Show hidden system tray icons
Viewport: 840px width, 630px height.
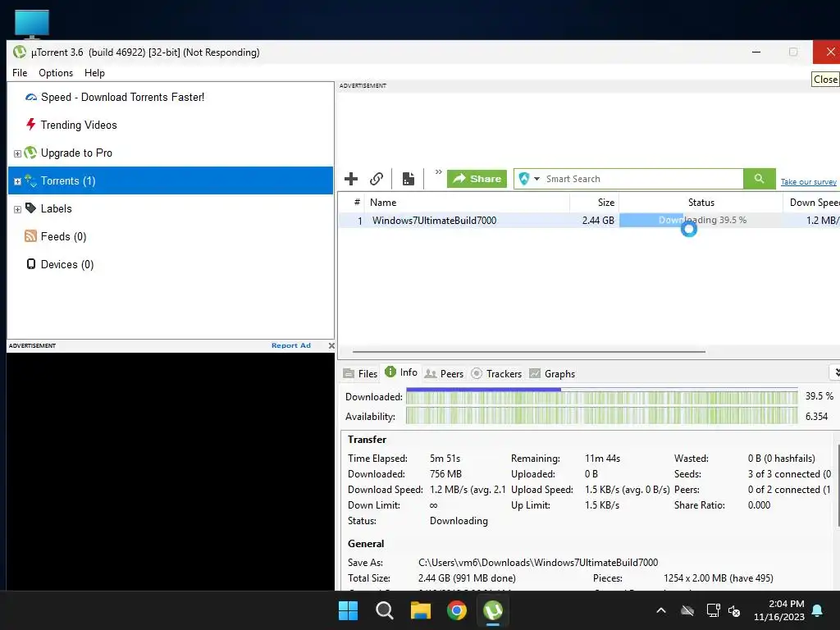tap(661, 610)
